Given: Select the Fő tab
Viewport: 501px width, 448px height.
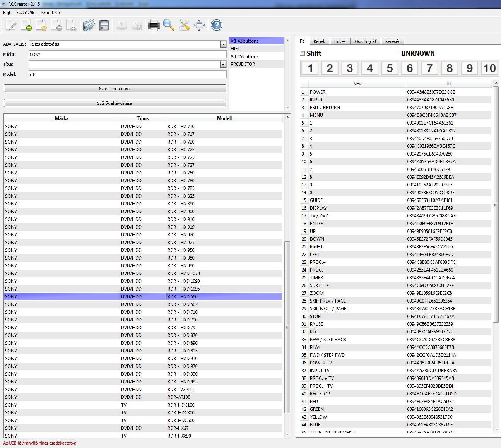Looking at the screenshot, I should pos(303,41).
